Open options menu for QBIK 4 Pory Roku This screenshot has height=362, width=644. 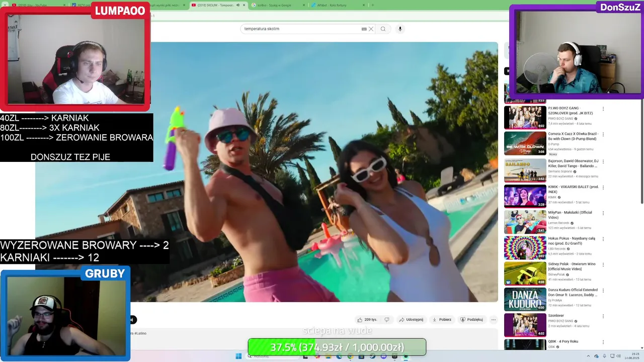603,342
